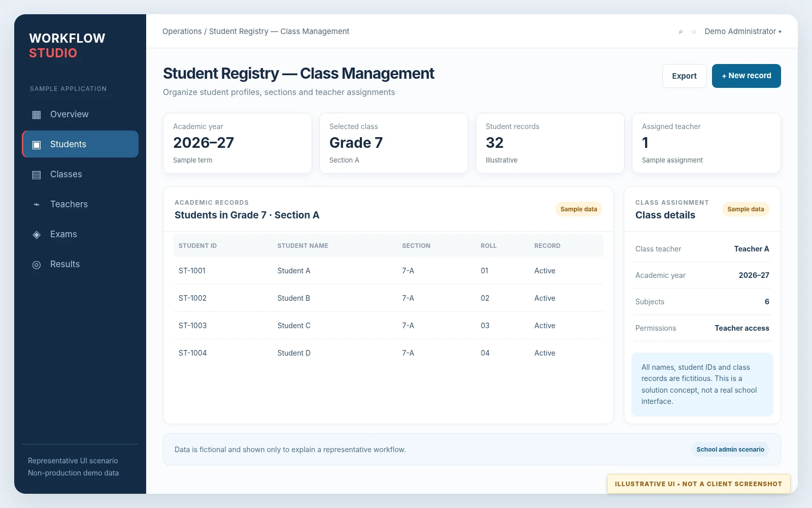Click the Teacher A value in Class details

752,249
